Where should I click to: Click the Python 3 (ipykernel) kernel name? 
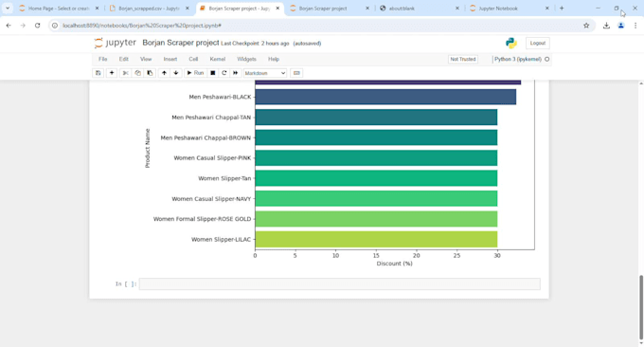tap(517, 59)
